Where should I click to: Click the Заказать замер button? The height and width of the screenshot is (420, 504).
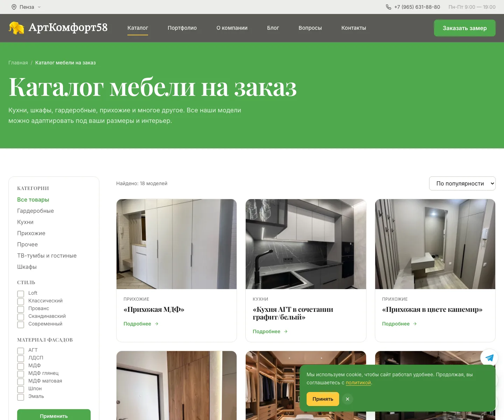click(465, 28)
